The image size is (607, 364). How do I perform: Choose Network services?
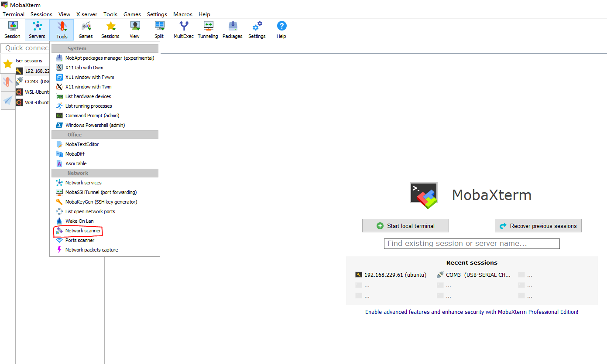(105, 183)
